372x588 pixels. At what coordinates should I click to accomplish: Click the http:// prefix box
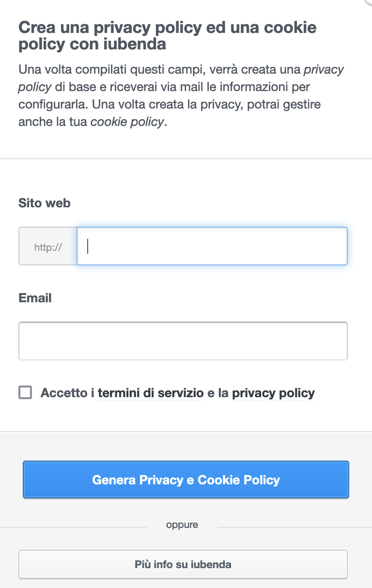click(x=48, y=247)
